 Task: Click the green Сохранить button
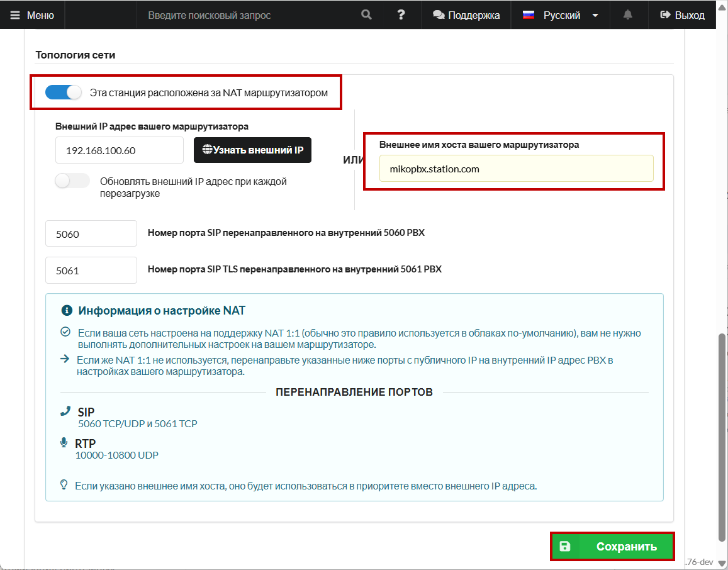pos(612,547)
